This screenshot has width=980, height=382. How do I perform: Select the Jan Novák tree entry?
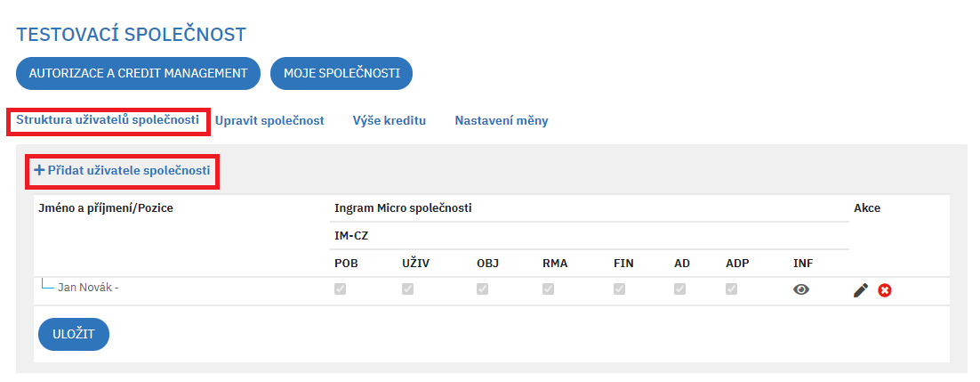coord(88,289)
